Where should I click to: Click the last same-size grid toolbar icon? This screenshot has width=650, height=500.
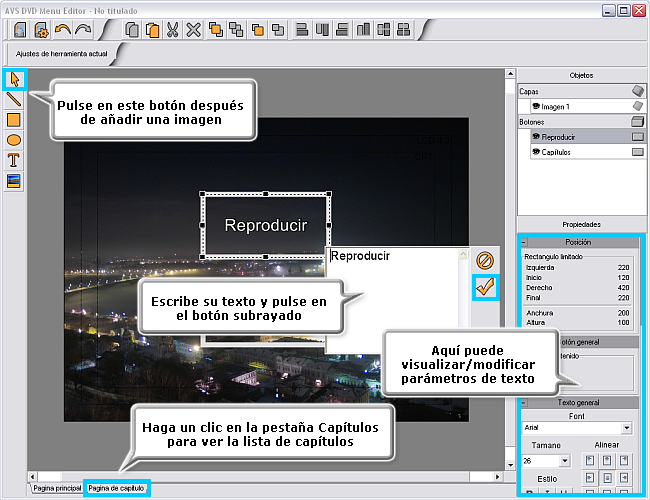pos(403,29)
